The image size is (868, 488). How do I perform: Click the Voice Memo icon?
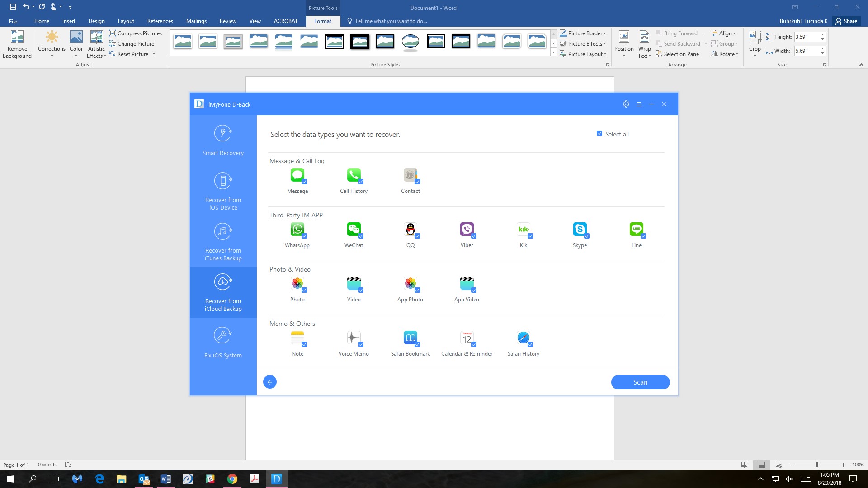(x=354, y=338)
